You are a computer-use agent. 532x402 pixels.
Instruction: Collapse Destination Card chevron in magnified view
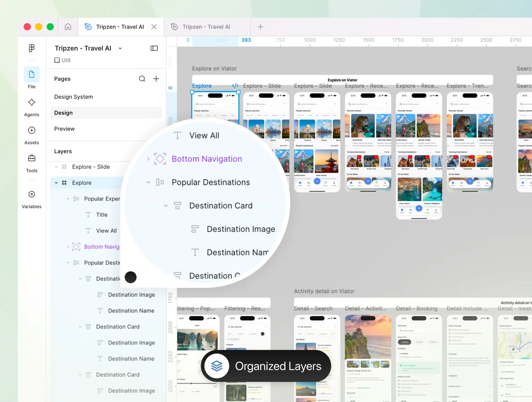point(166,206)
